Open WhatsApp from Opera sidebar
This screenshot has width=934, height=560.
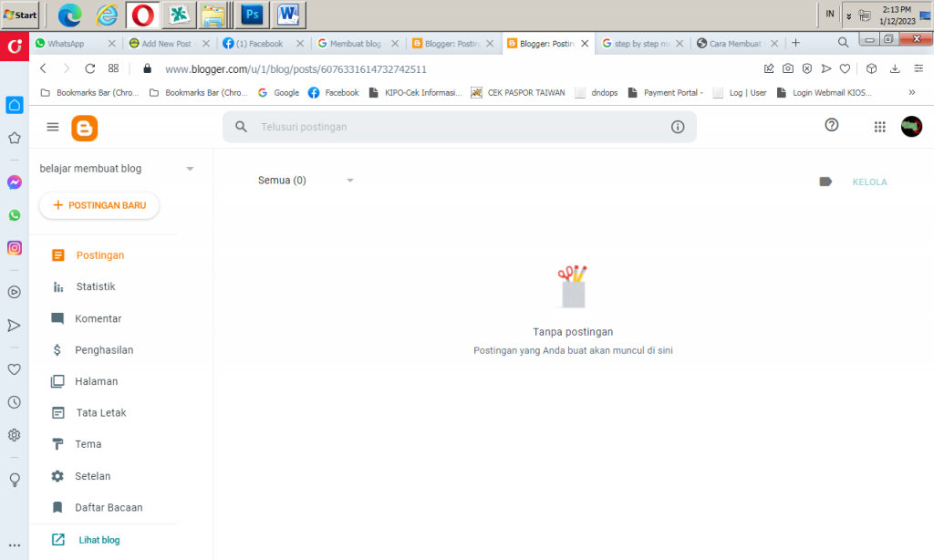point(15,215)
